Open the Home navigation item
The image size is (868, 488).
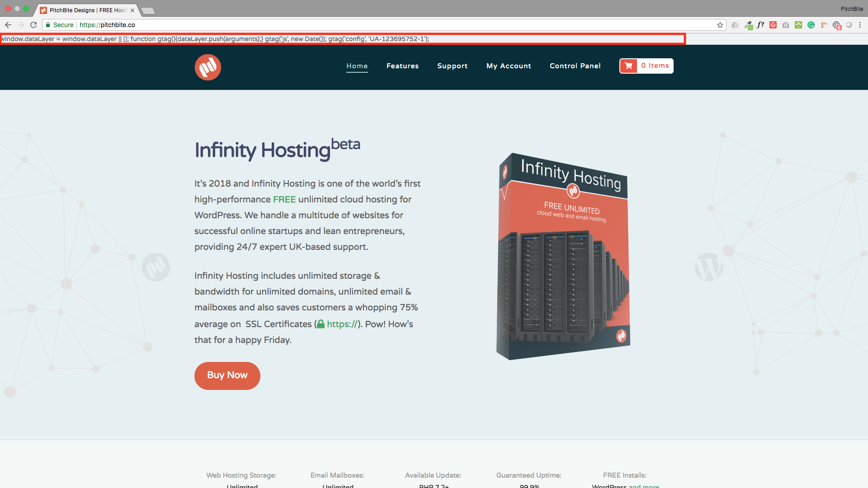[x=357, y=66]
